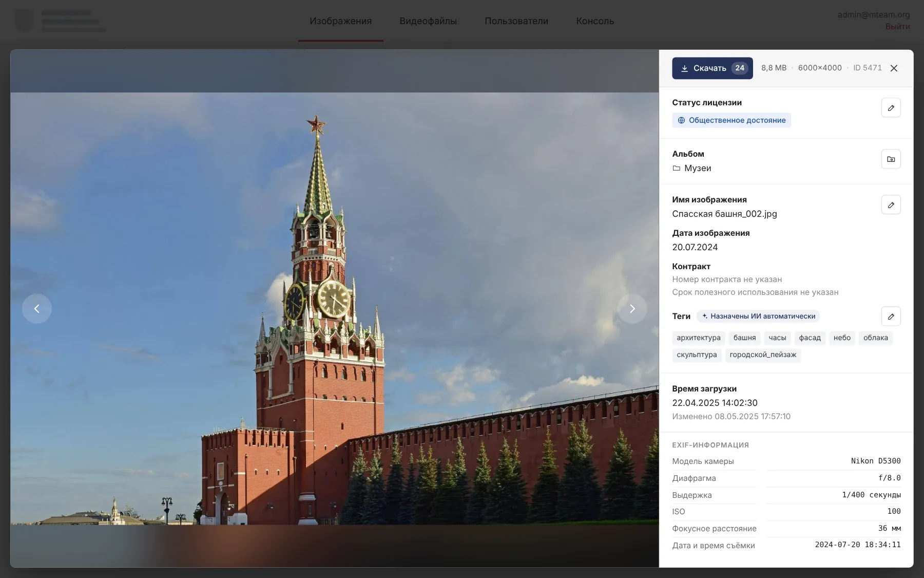Select the Музеи album name
Viewport: 924px width, 578px height.
click(x=698, y=169)
